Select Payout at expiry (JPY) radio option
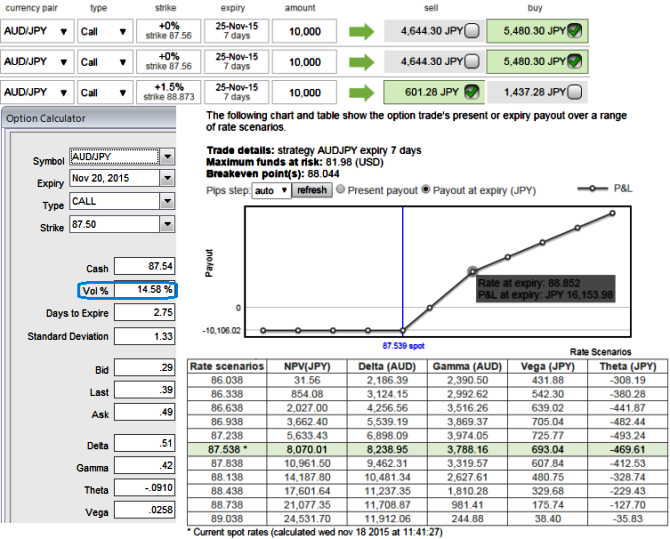The height and width of the screenshot is (539, 670). coord(426,188)
